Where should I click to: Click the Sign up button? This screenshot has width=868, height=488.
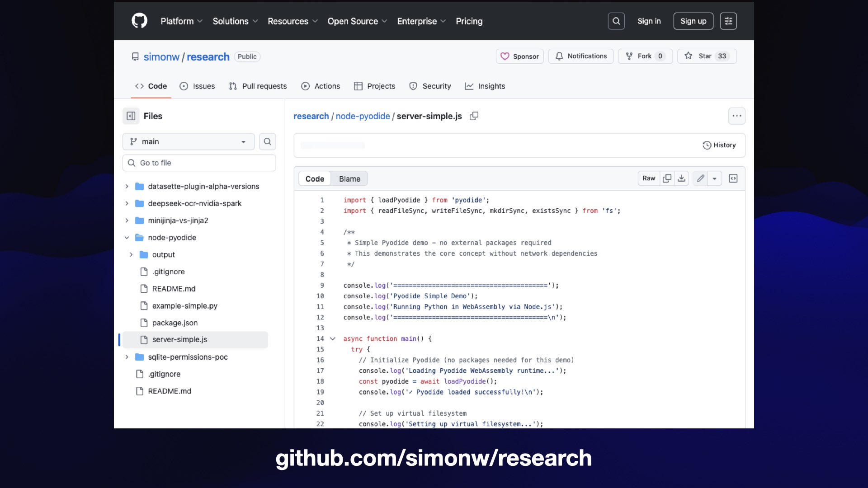tap(693, 21)
